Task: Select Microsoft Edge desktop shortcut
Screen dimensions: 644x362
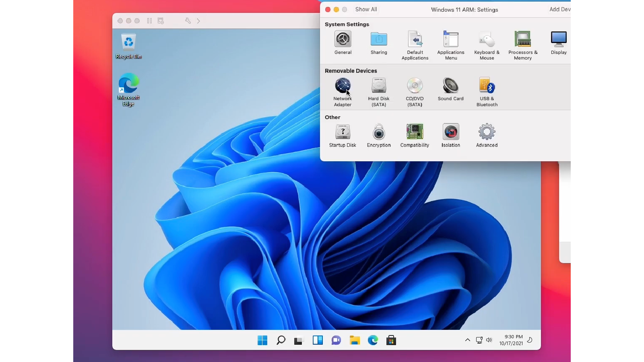Action: 128,90
